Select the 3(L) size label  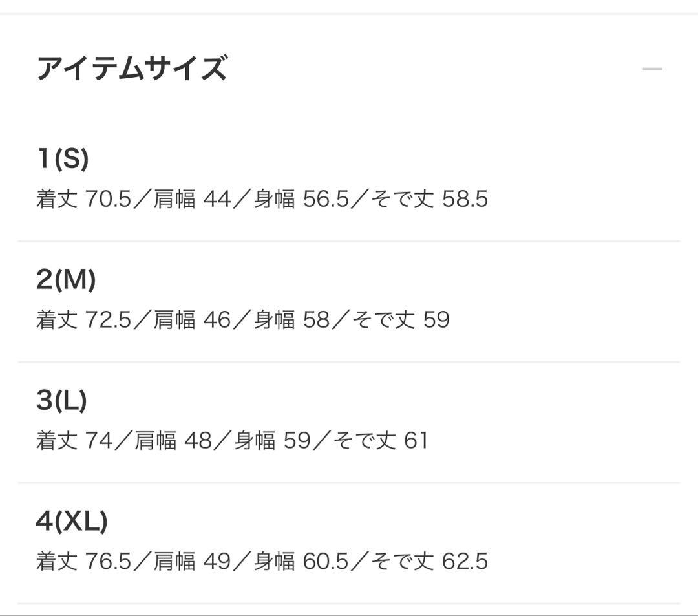coord(62,401)
